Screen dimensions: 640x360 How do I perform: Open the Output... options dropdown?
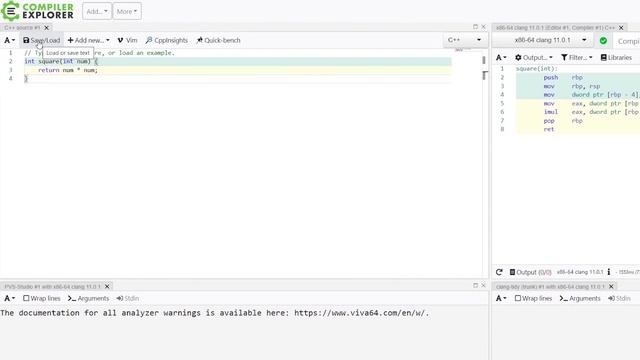533,58
